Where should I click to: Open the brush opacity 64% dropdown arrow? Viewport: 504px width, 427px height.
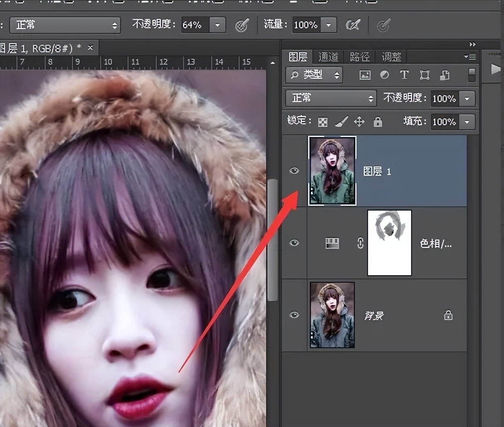[218, 25]
